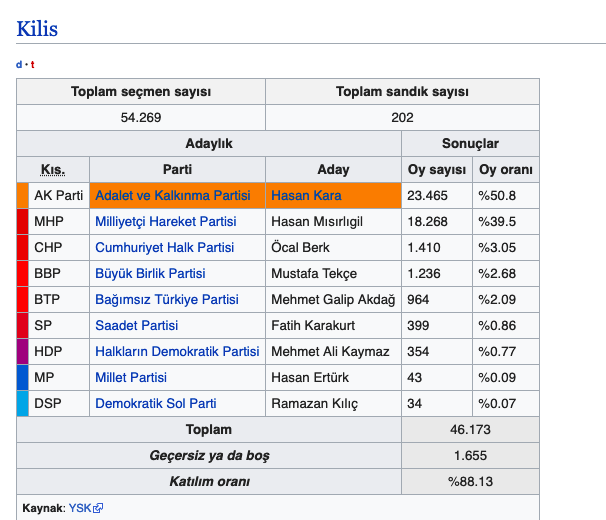The image size is (606, 520).
Task: Click the purple HDP color cell
Action: pos(22,351)
